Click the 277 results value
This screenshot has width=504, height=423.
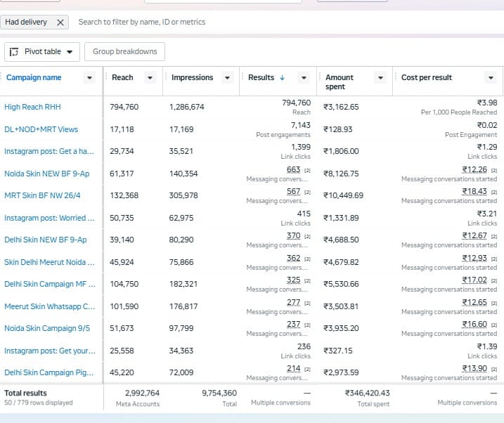(x=293, y=303)
